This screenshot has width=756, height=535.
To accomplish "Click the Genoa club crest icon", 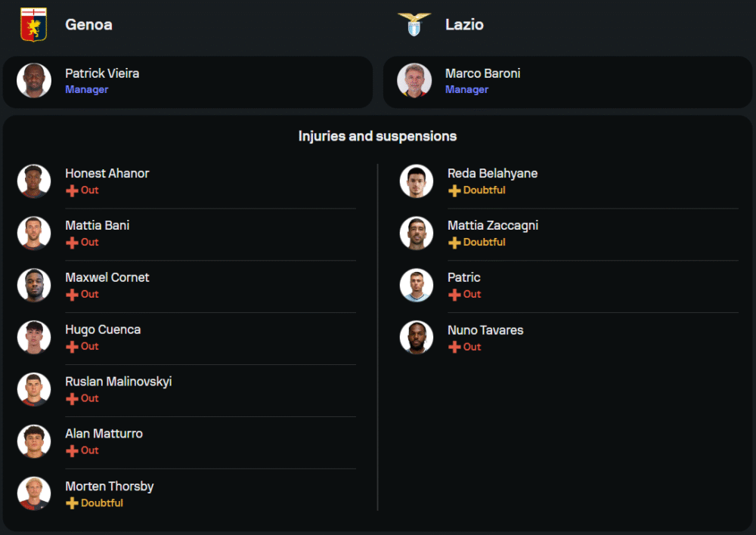I will [33, 24].
